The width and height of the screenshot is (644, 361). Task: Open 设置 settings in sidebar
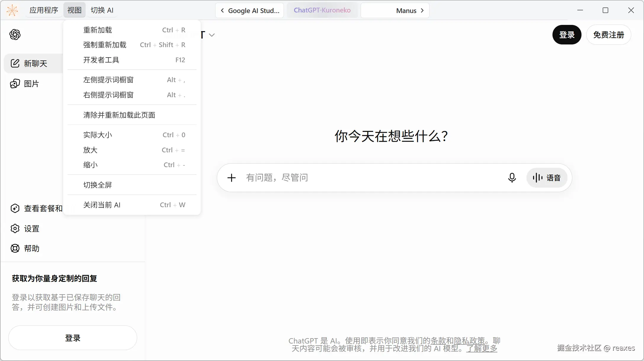[25, 229]
